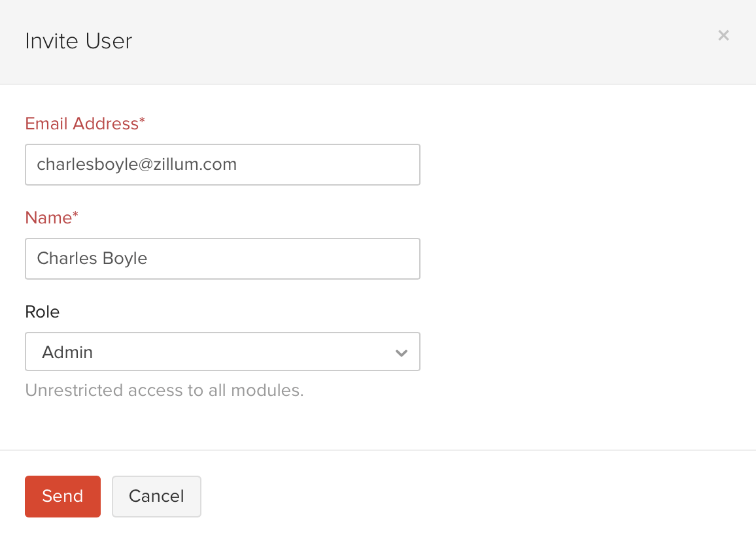Image resolution: width=756 pixels, height=541 pixels.
Task: Click the Invite User dialog title
Action: 78,41
